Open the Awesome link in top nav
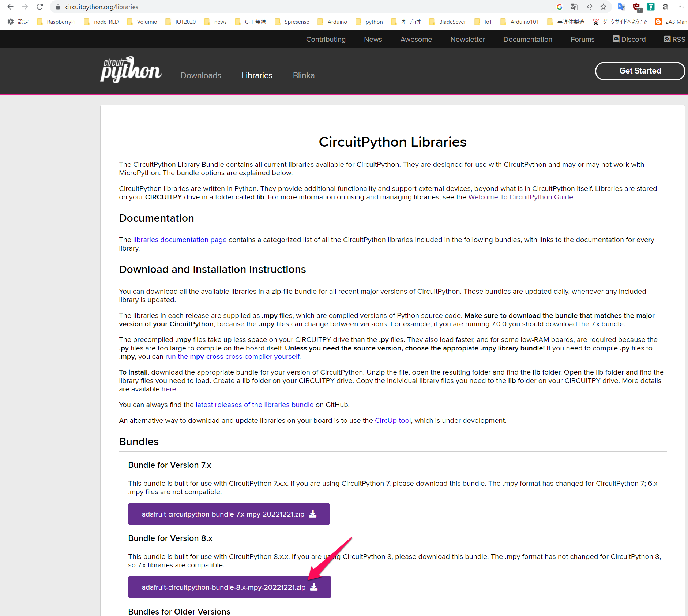The image size is (688, 616). 416,39
